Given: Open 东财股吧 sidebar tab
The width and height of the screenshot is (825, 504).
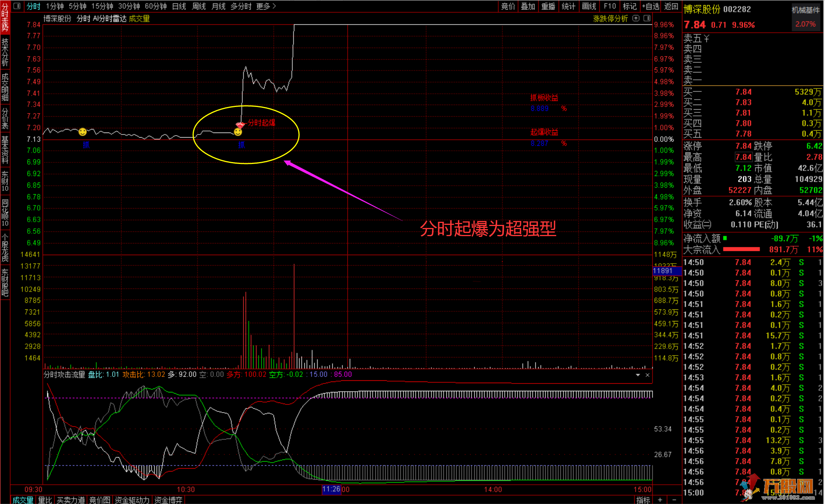Looking at the screenshot, I should [5, 283].
